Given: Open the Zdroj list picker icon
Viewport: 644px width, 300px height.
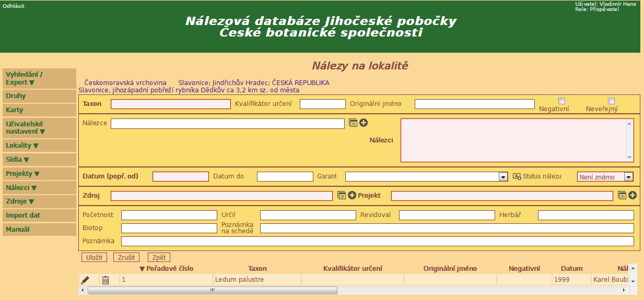Looking at the screenshot, I should 342,195.
